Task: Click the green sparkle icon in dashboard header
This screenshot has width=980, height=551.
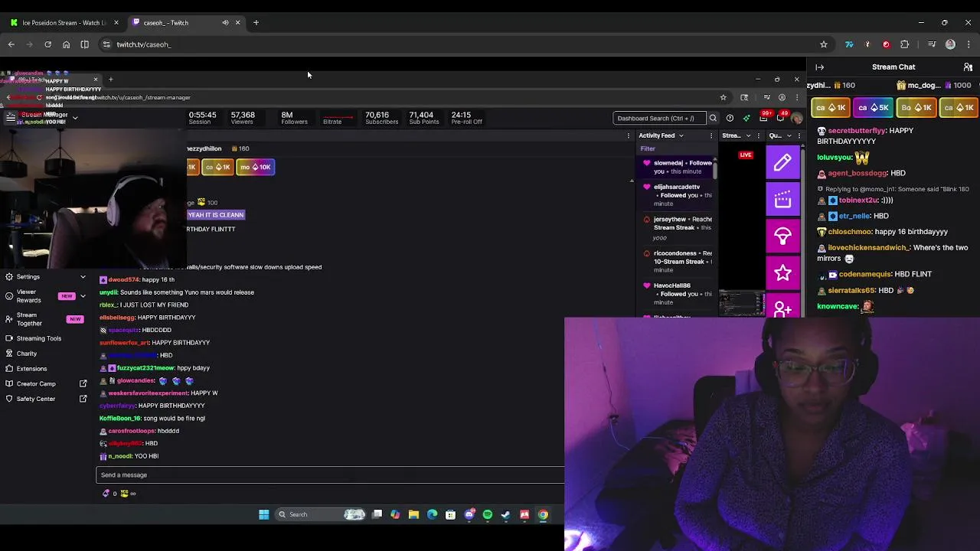Action: tap(746, 118)
